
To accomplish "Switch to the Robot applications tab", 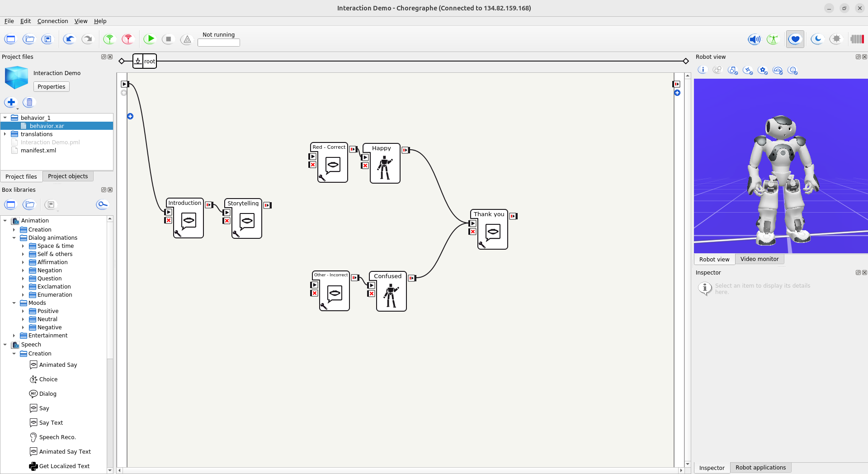I will coord(760,468).
